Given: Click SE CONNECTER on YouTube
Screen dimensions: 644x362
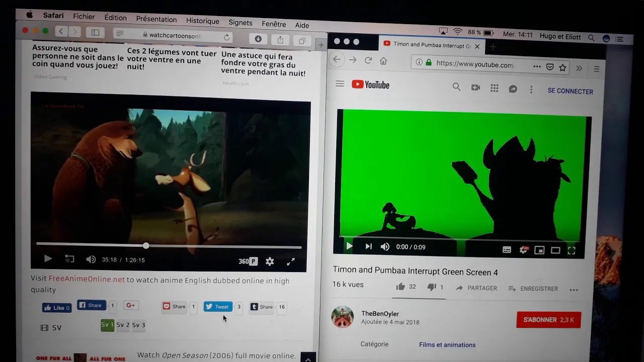Looking at the screenshot, I should 571,91.
